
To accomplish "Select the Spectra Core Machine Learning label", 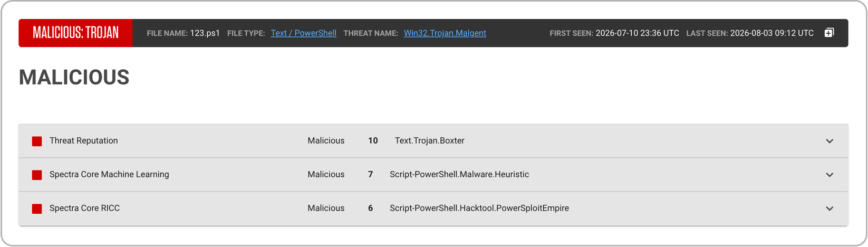I will point(109,174).
